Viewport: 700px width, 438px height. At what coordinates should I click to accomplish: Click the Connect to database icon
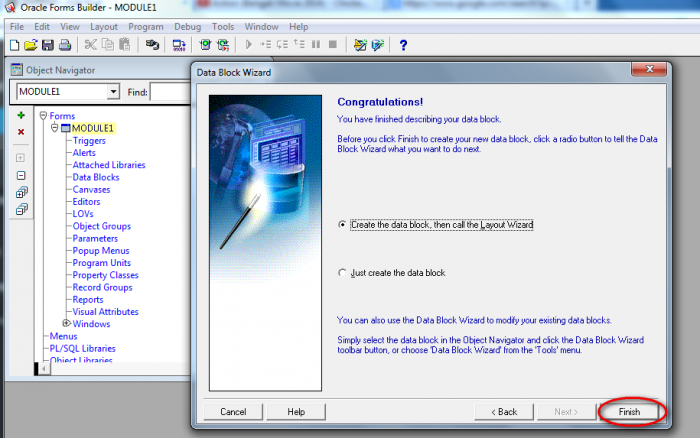pyautogui.click(x=152, y=45)
